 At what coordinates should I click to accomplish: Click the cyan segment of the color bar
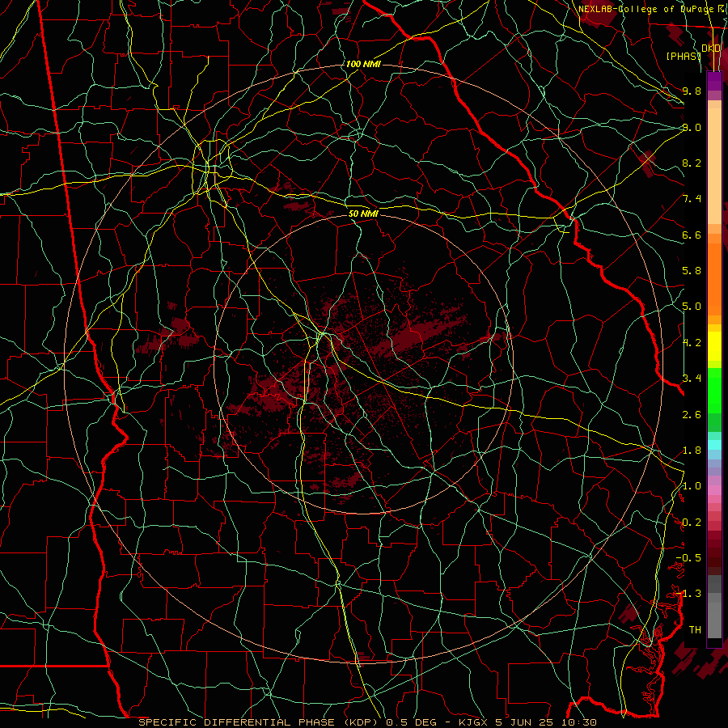(714, 444)
